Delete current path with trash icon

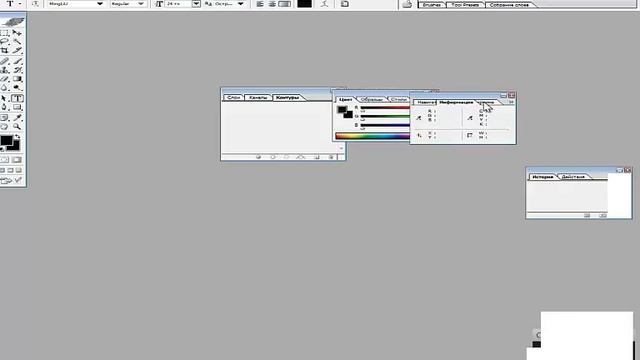[331, 157]
